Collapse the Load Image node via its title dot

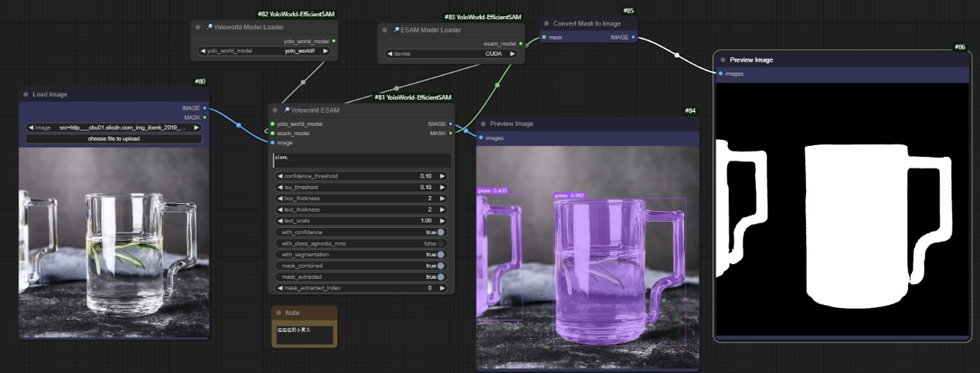pyautogui.click(x=26, y=94)
